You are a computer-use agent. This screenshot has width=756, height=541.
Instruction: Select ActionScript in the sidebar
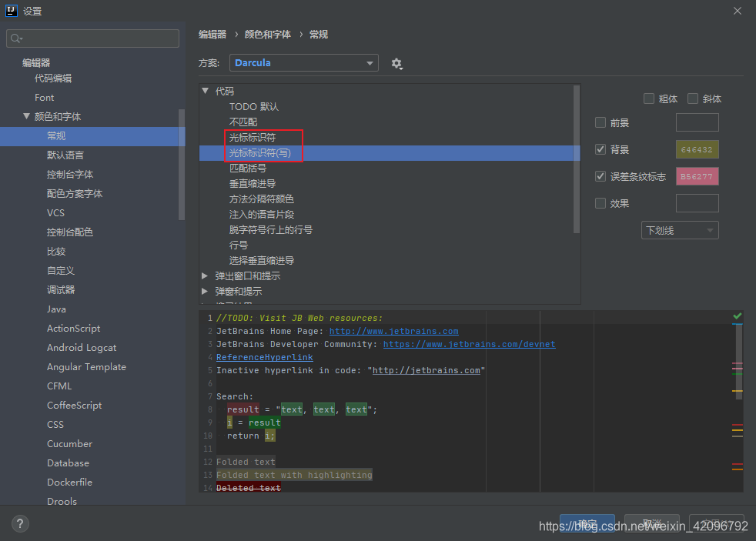[74, 329]
